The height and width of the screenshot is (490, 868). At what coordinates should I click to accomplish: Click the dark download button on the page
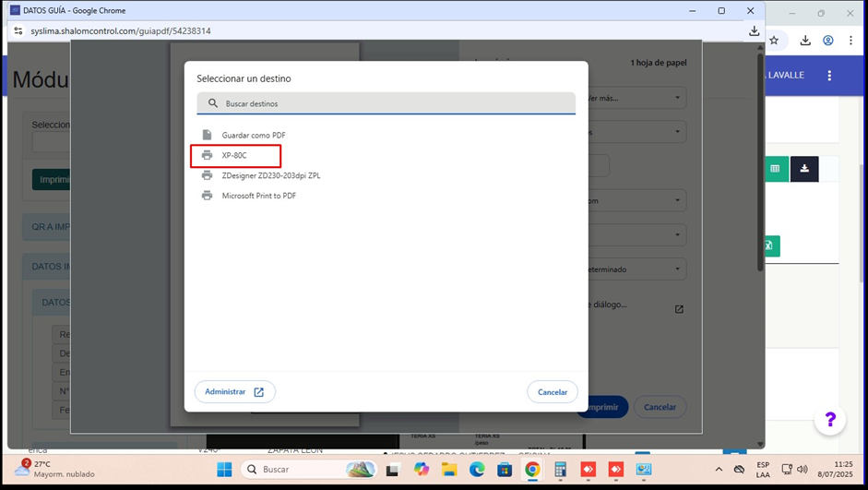pos(804,169)
